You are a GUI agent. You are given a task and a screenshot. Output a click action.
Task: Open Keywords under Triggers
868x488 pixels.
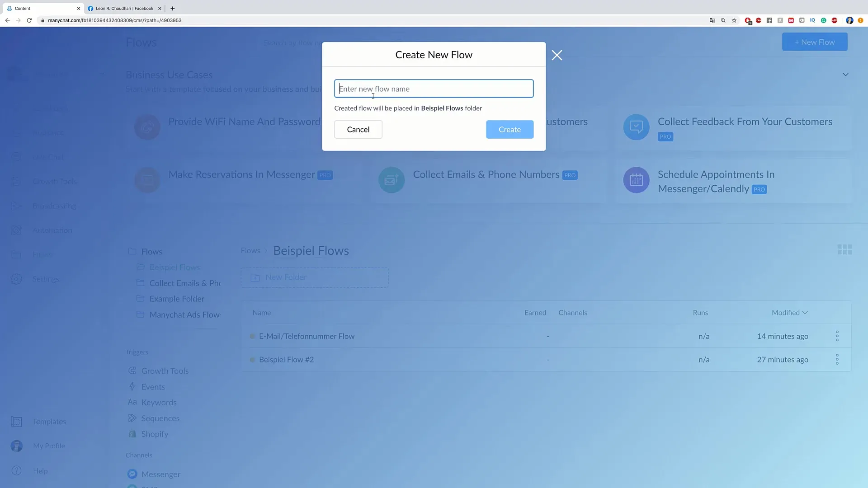(159, 403)
